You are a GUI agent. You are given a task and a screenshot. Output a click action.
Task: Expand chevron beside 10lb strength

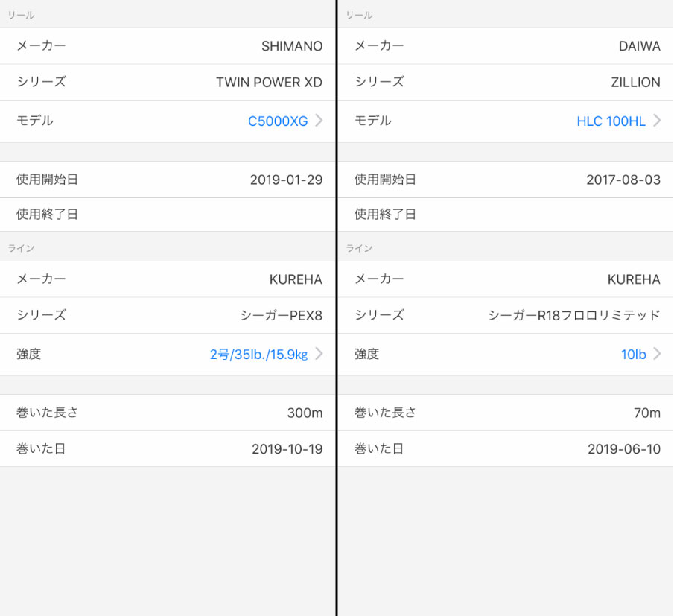tap(657, 354)
